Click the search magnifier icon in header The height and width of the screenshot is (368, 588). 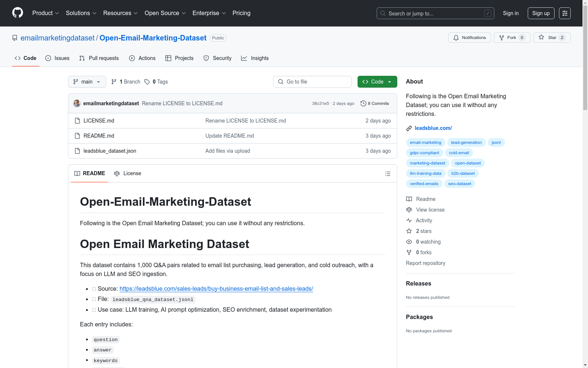coord(383,13)
